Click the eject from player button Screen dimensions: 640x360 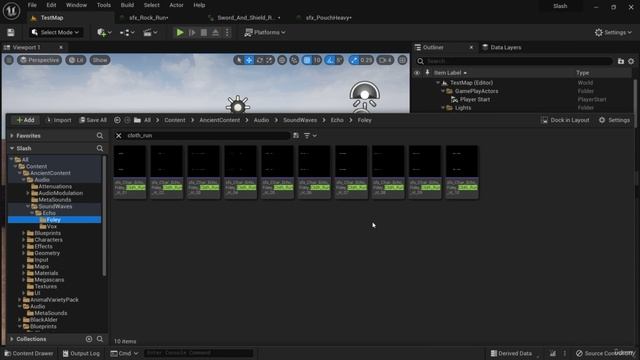point(216,32)
